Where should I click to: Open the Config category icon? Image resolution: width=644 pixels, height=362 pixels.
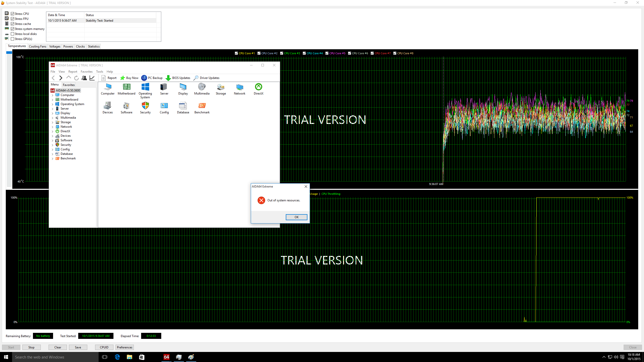tap(164, 108)
